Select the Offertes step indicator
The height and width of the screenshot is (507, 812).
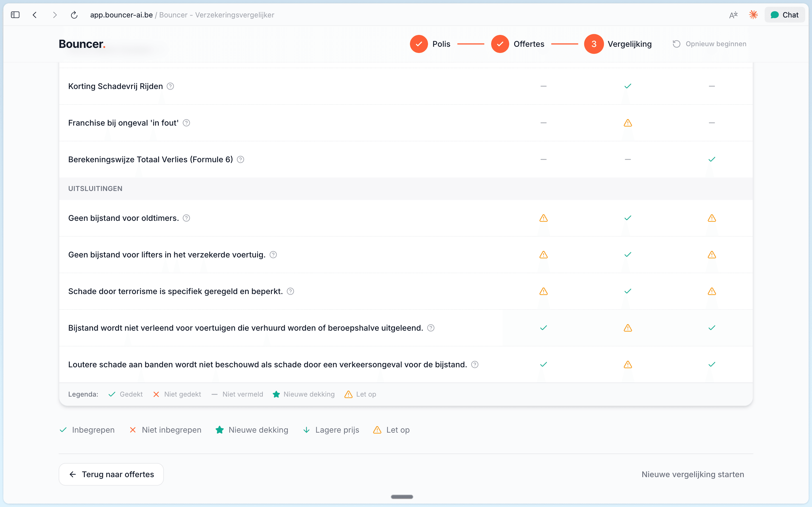(500, 44)
